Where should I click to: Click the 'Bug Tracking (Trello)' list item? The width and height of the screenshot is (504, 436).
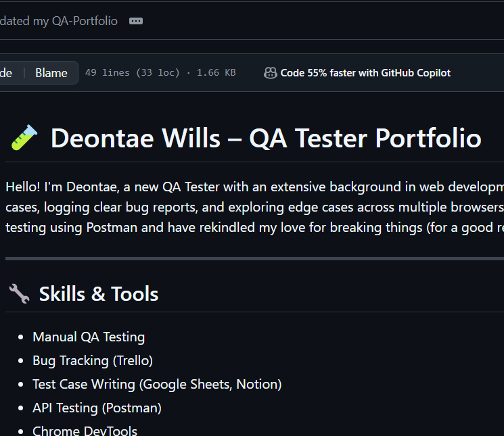click(x=93, y=360)
